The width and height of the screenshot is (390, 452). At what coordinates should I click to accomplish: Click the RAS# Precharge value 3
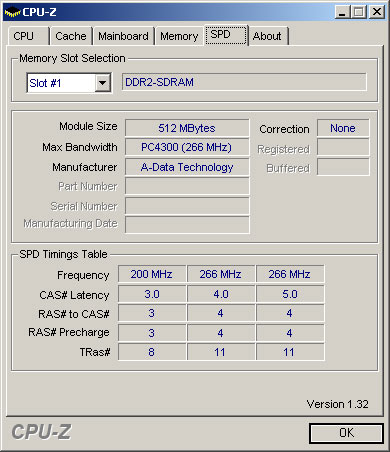tap(152, 333)
